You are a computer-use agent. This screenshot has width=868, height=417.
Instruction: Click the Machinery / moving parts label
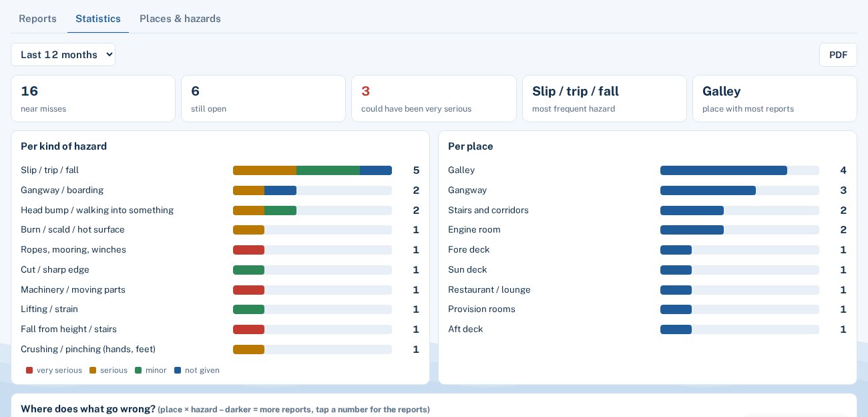[x=73, y=290]
